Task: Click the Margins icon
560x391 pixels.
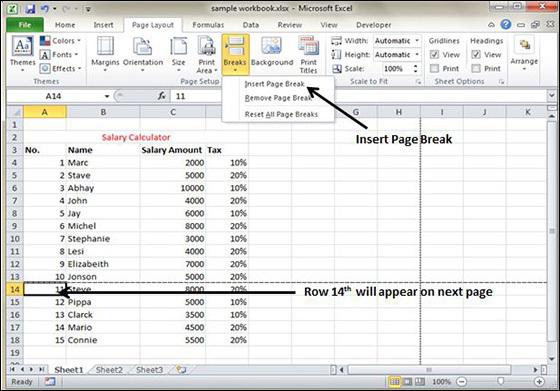Action: (x=105, y=46)
